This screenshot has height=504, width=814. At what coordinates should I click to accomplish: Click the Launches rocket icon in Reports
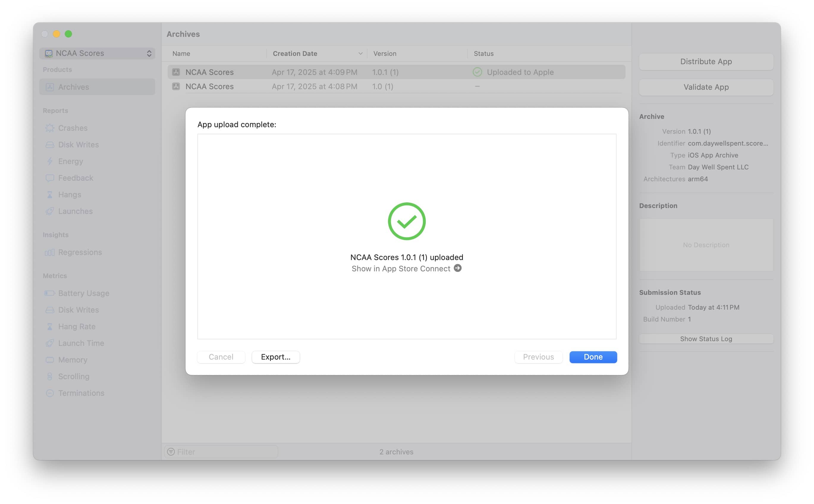point(50,211)
